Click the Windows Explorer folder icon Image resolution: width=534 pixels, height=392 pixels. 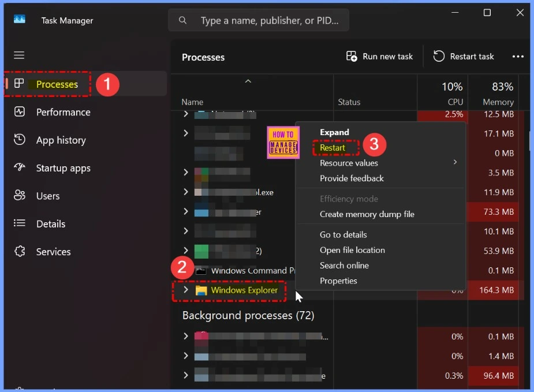point(201,290)
